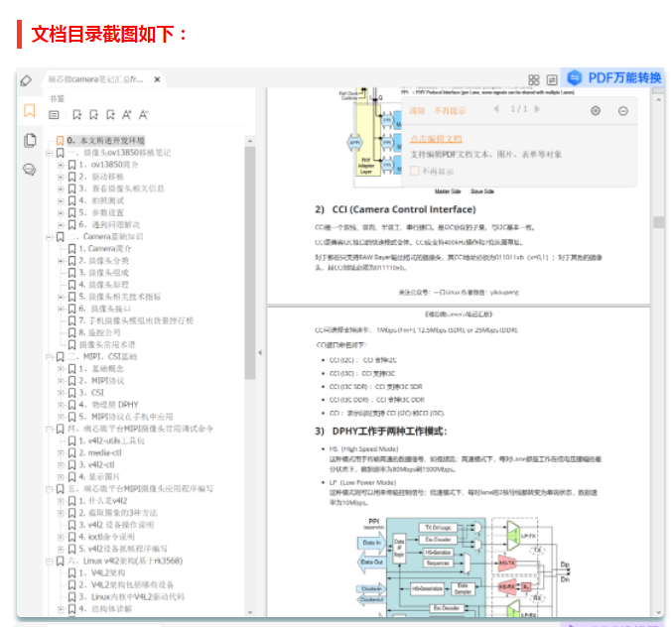The width and height of the screenshot is (672, 627).
Task: Click the document view scroll-down arrow
Action: coord(659,612)
